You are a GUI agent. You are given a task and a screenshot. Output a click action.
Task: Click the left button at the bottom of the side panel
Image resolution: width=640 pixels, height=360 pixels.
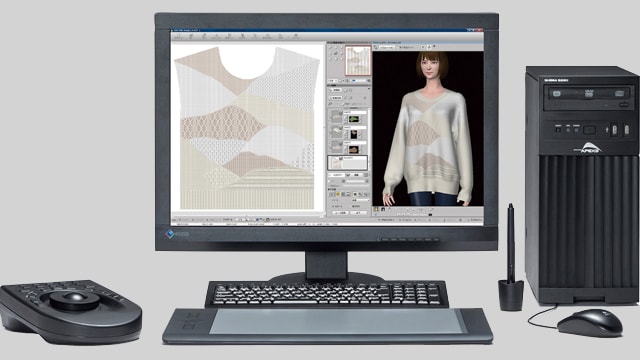(x=341, y=213)
